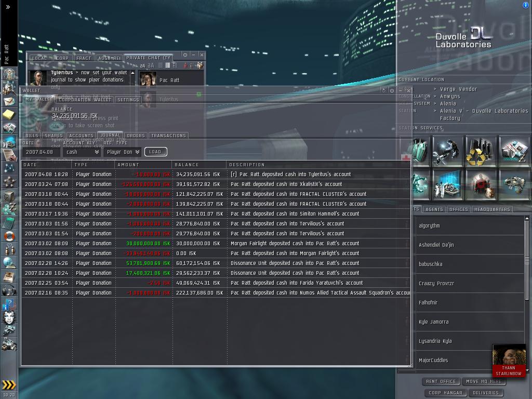
Task: Open the Science and Industry laboratory icon
Action: [448, 185]
